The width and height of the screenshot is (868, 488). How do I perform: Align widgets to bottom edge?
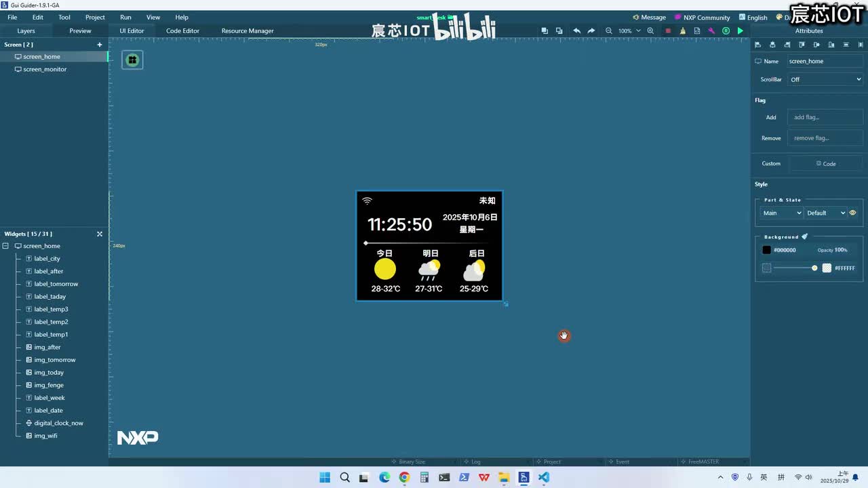click(831, 45)
